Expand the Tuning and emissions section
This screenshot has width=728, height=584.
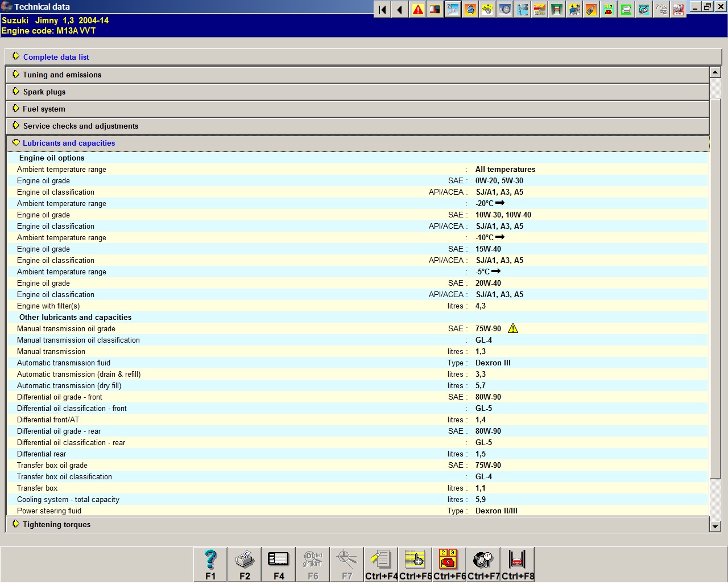(62, 75)
